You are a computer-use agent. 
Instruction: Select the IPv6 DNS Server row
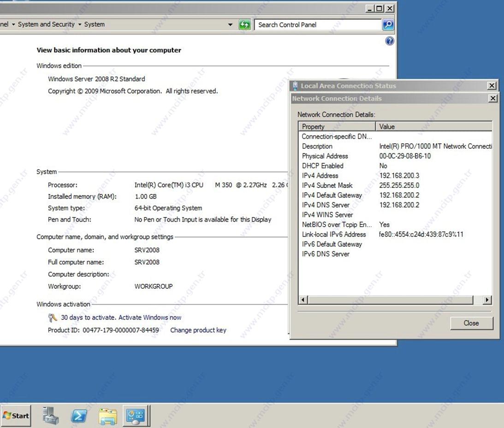[395, 254]
